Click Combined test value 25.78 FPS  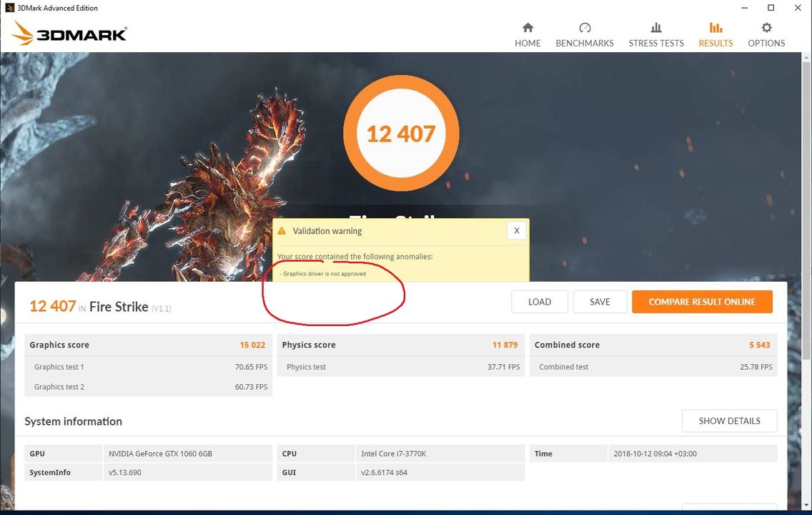(756, 367)
